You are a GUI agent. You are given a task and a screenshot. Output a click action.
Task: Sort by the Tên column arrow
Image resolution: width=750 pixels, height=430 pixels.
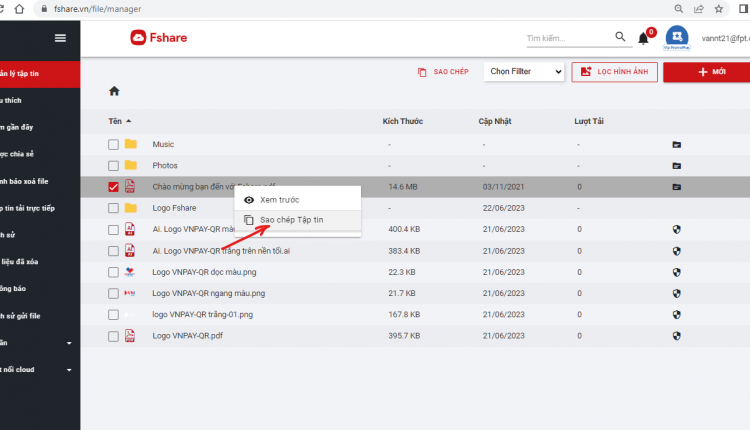tap(128, 121)
